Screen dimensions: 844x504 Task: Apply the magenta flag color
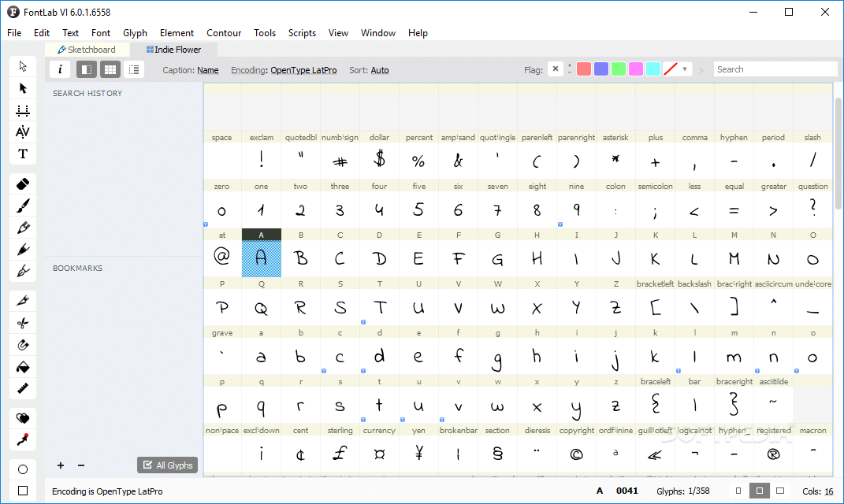click(x=636, y=69)
